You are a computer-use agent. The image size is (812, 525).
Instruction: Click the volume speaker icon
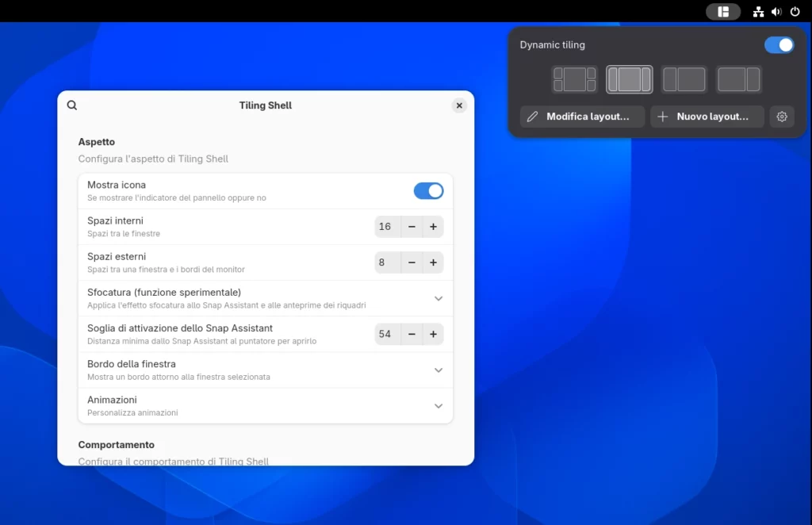point(776,11)
